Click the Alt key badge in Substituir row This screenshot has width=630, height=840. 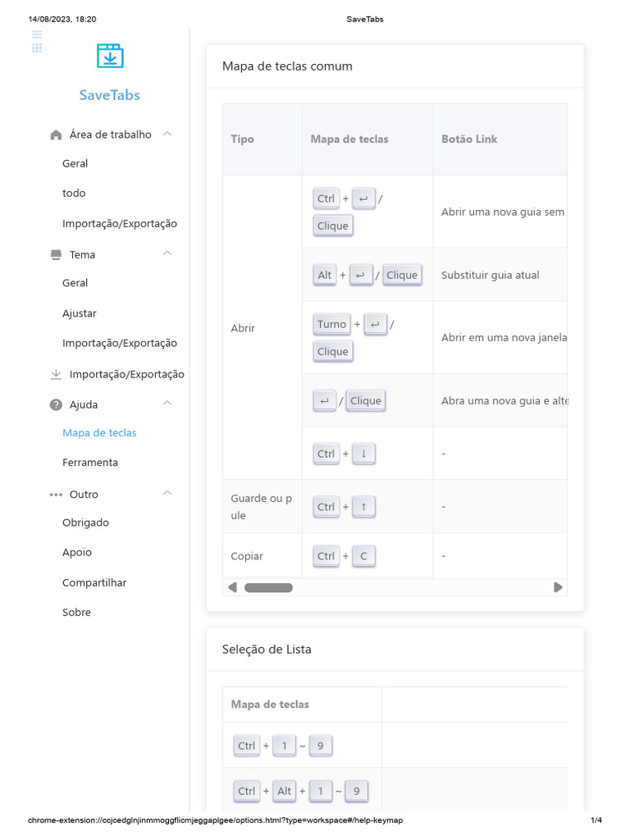click(325, 275)
